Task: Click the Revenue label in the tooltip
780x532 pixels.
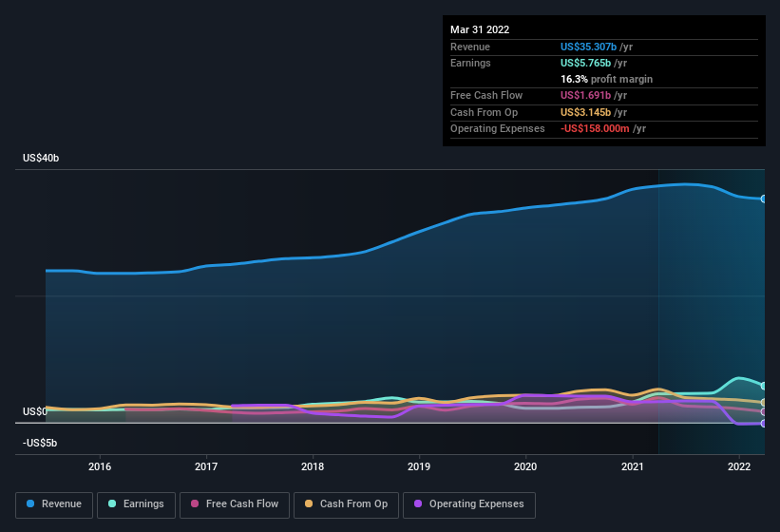Action: 470,47
